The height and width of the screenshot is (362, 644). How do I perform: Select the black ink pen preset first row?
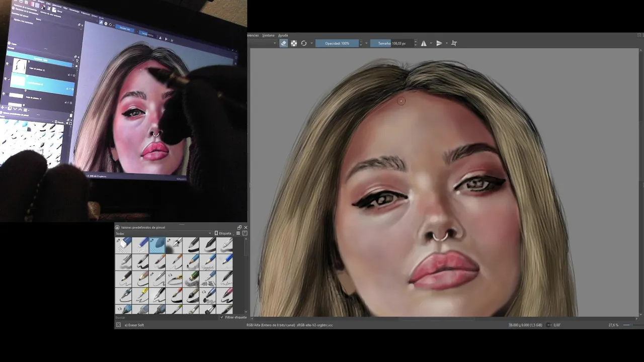tap(208, 245)
